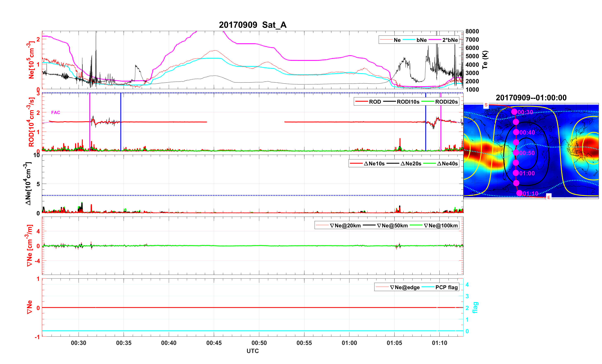Click the ΔNe40s legend entry
Viewport: 602px width, 364px height.
tap(447, 164)
